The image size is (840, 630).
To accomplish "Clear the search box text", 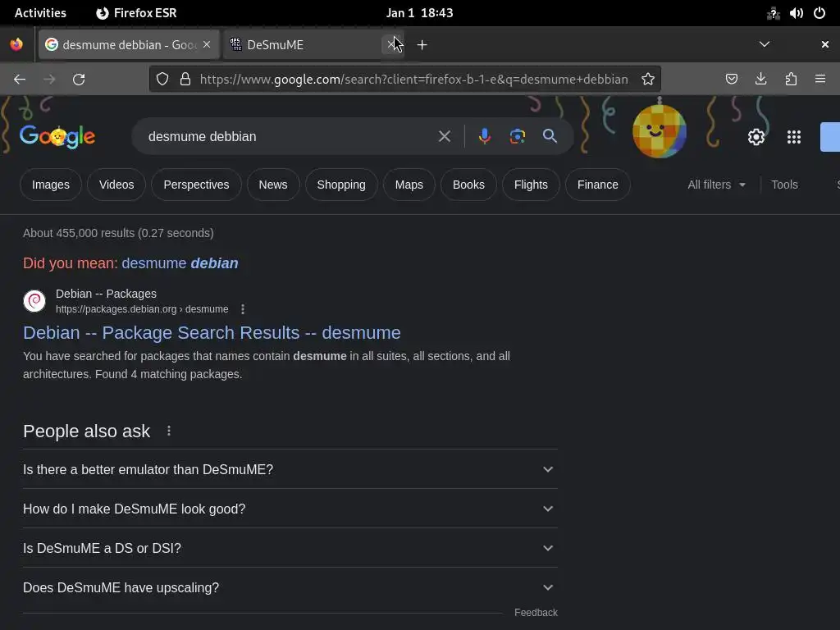I will [444, 136].
